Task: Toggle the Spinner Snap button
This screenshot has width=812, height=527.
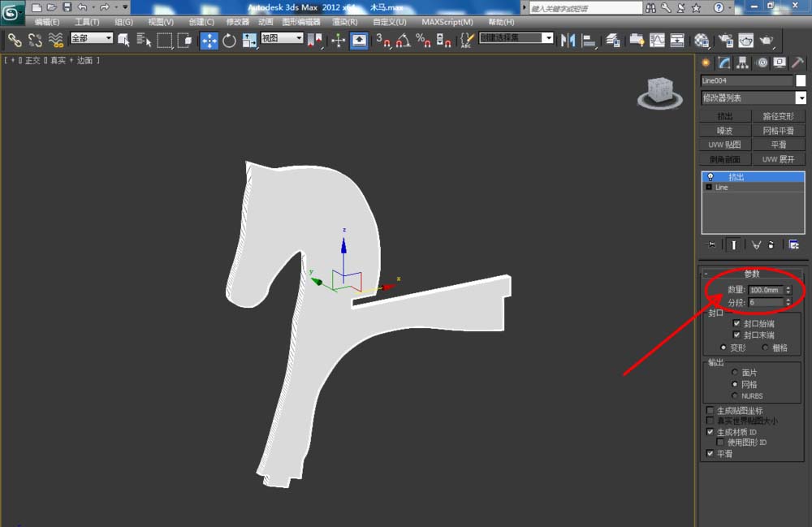Action: pos(443,40)
